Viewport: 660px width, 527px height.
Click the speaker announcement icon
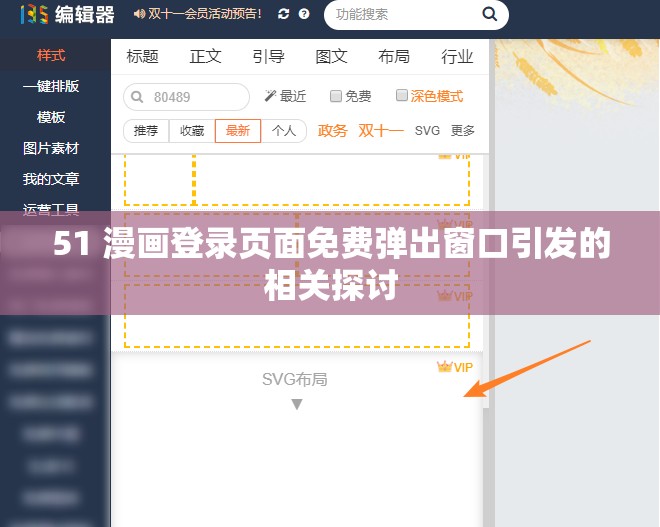(x=139, y=14)
